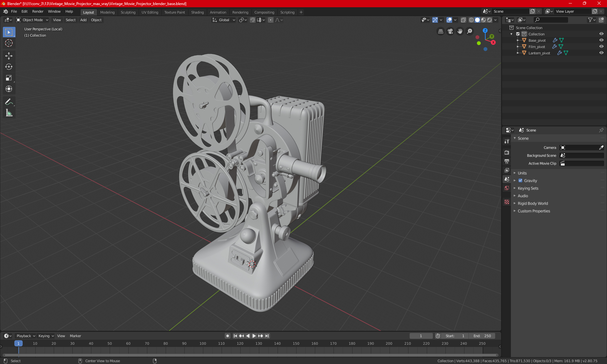Open the Playback popover
Viewport: 607px width, 364px height.
point(26,336)
